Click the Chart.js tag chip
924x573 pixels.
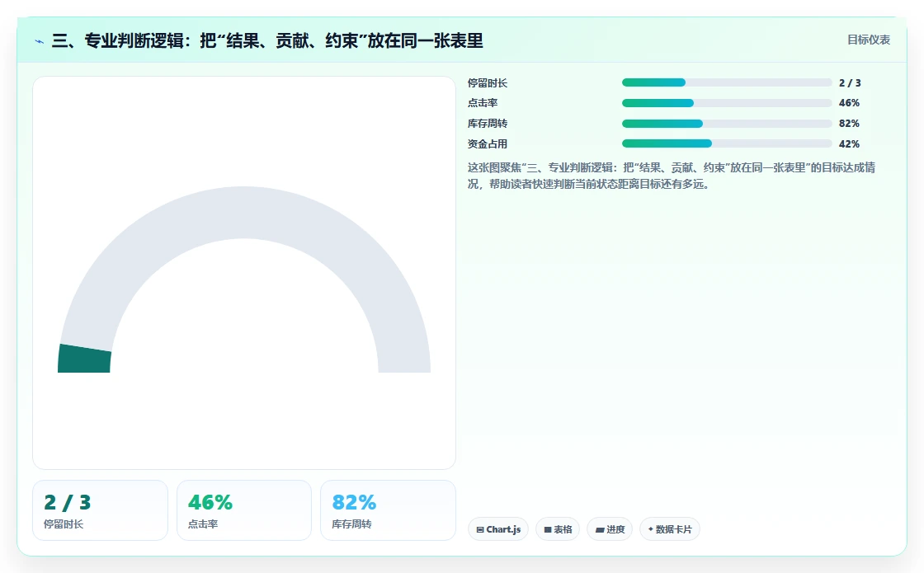tap(498, 529)
